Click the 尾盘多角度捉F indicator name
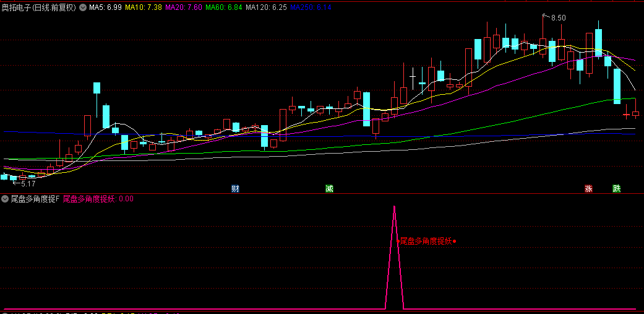644x314 pixels. pos(35,199)
